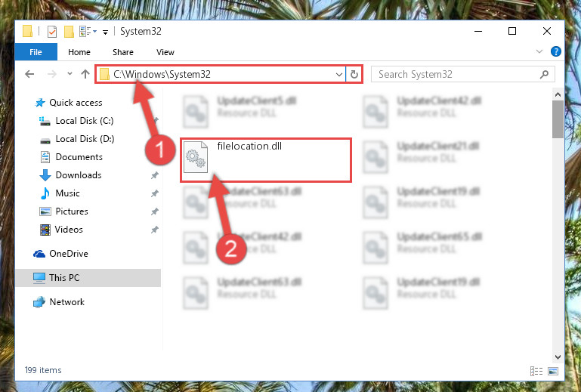
Task: Click the OneDrive cloud icon
Action: [39, 254]
